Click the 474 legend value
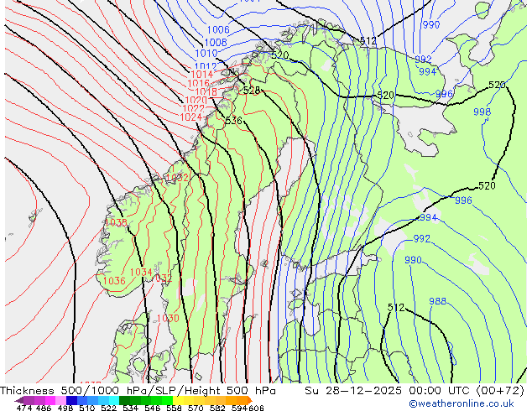This screenshot has height=411, width=532. 24,408
